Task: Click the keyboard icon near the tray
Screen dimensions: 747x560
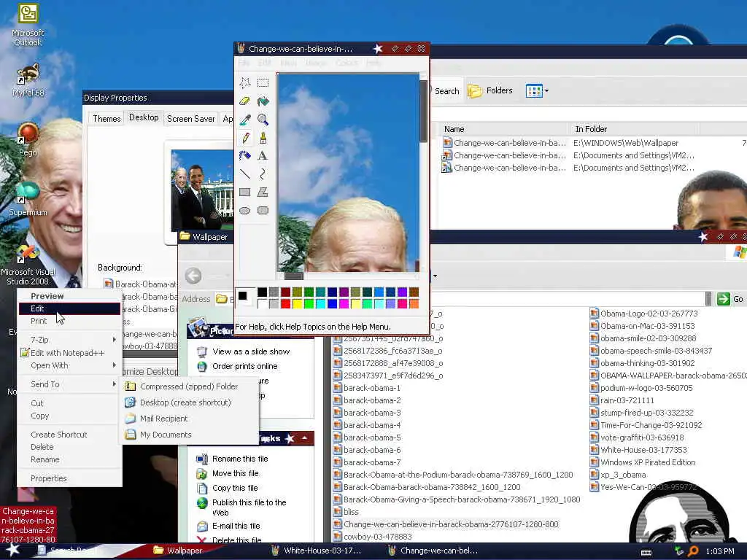Action: click(646, 553)
